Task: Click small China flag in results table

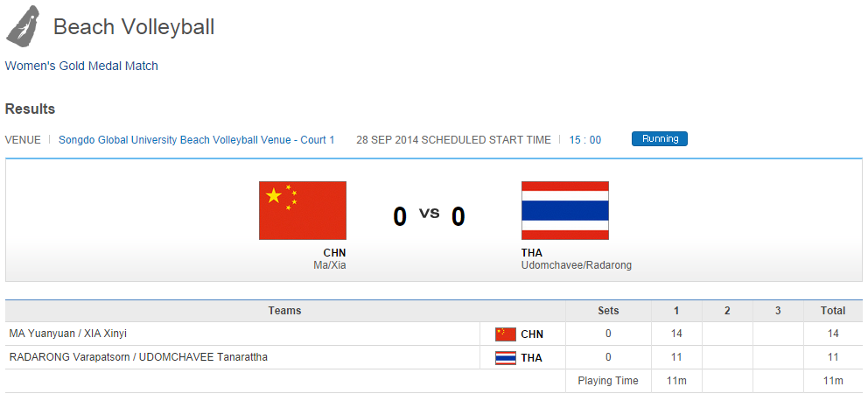Action: pyautogui.click(x=506, y=334)
